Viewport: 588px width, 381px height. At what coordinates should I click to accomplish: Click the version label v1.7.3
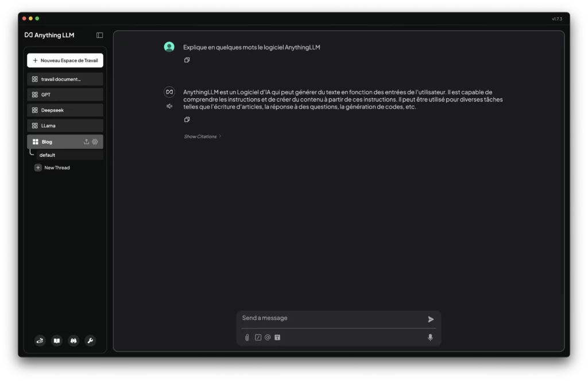pos(557,19)
